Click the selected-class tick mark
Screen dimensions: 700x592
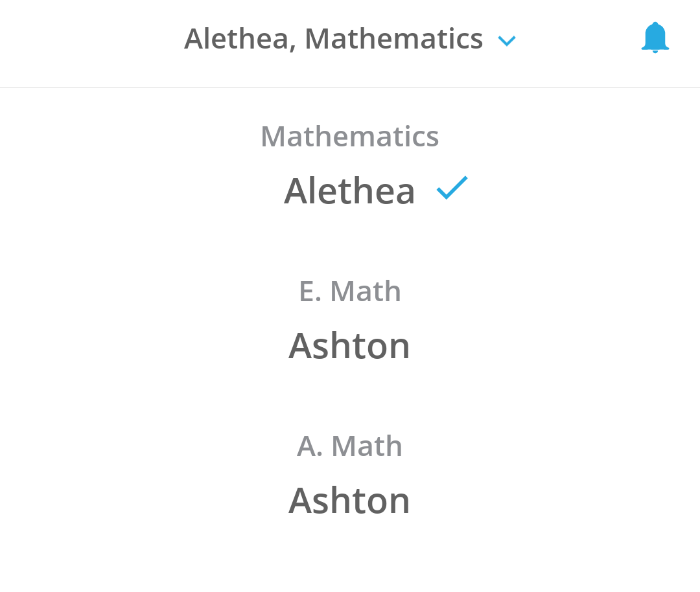pos(452,188)
